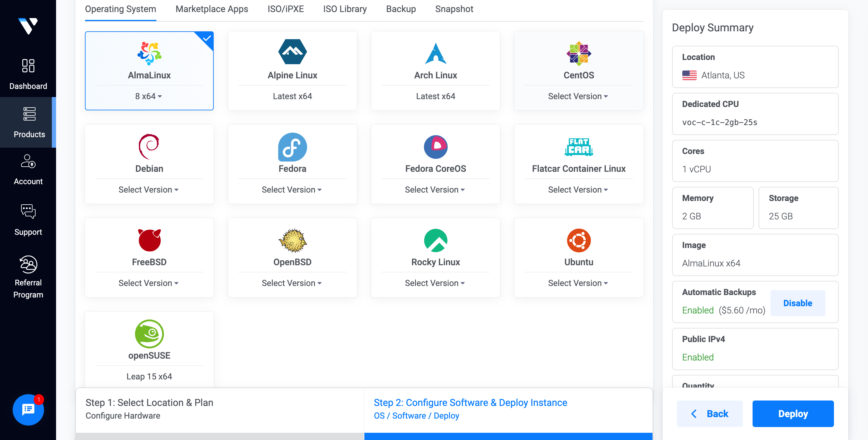Open the FreeBSD Select Version dropdown
Image resolution: width=868 pixels, height=440 pixels.
149,283
